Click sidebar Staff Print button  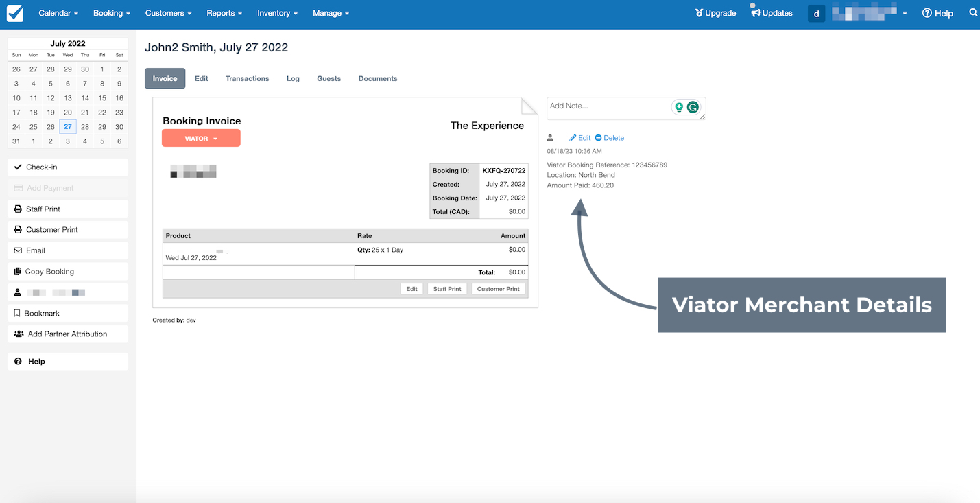[68, 209]
